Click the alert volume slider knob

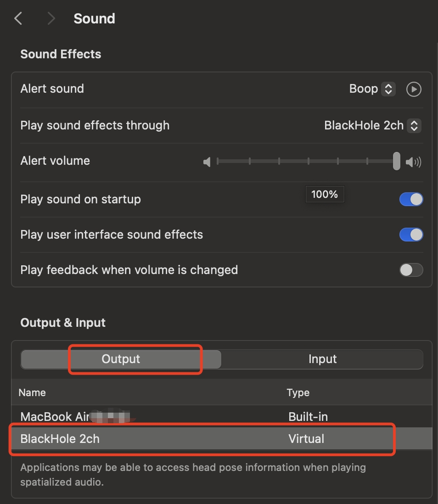(x=397, y=161)
